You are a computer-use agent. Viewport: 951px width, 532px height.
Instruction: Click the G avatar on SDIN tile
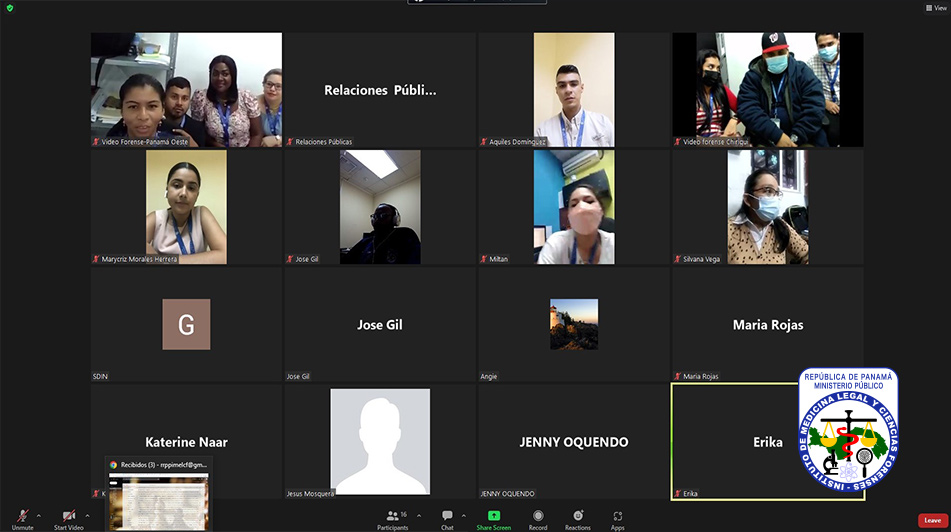(186, 324)
